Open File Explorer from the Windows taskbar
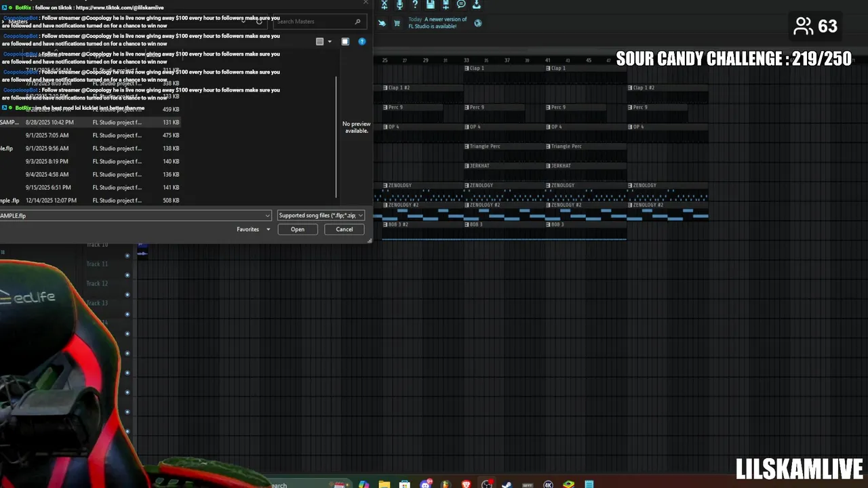This screenshot has height=488, width=868. 384,484
